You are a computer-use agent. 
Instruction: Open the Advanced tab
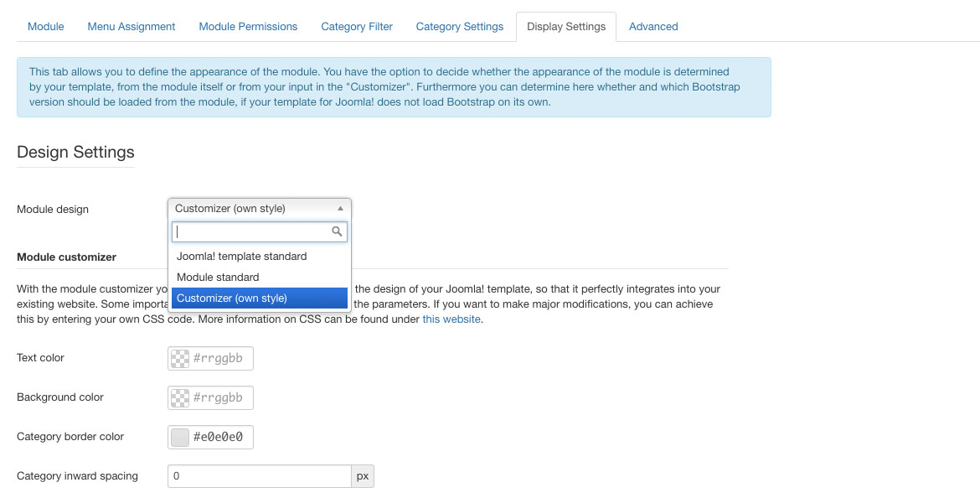[653, 27]
